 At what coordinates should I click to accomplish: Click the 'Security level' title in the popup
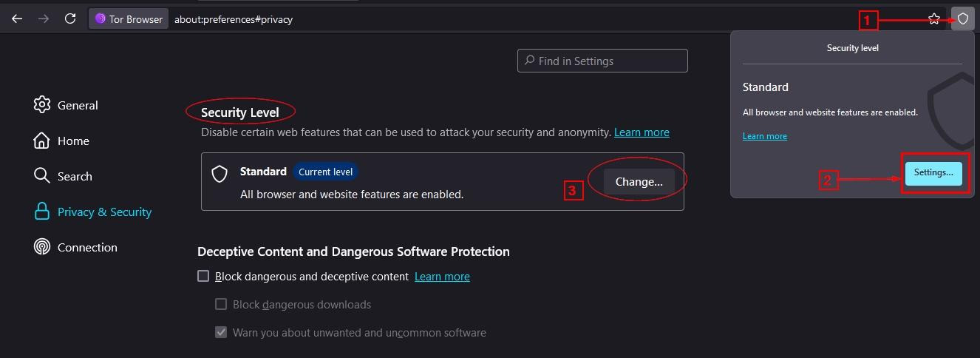(853, 48)
